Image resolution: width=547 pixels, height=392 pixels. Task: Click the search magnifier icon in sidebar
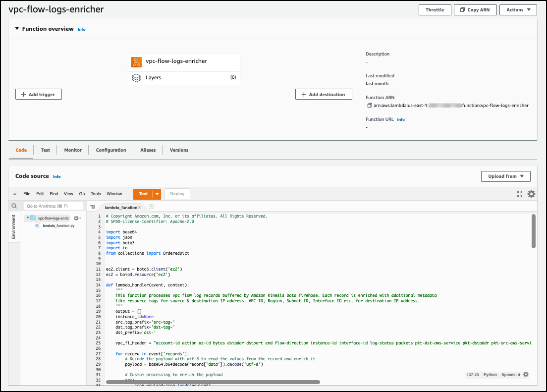[14, 206]
